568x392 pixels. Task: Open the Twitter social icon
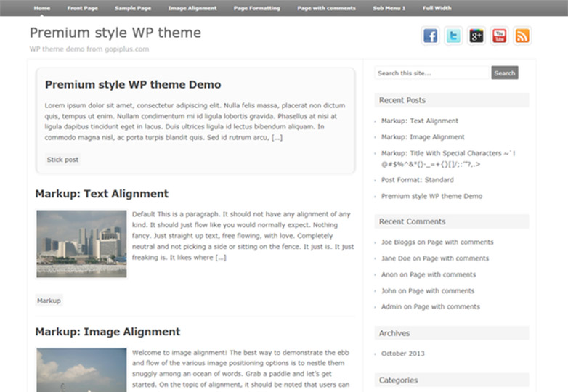pyautogui.click(x=453, y=36)
